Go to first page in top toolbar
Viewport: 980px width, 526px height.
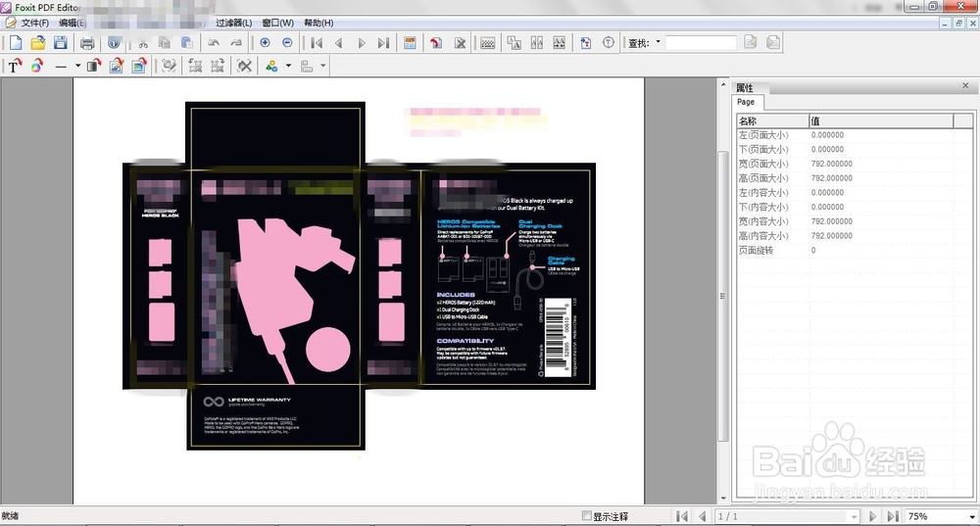pos(317,42)
